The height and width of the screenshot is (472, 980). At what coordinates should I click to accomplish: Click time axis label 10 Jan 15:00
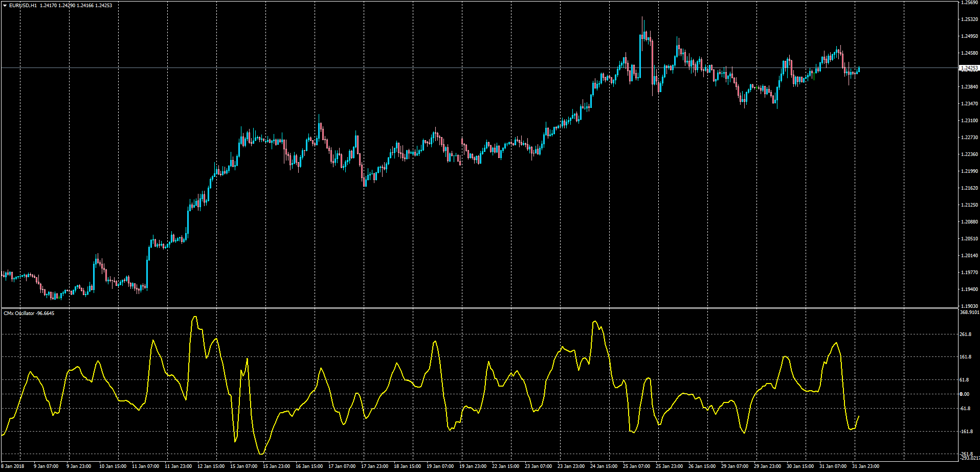coord(113,466)
